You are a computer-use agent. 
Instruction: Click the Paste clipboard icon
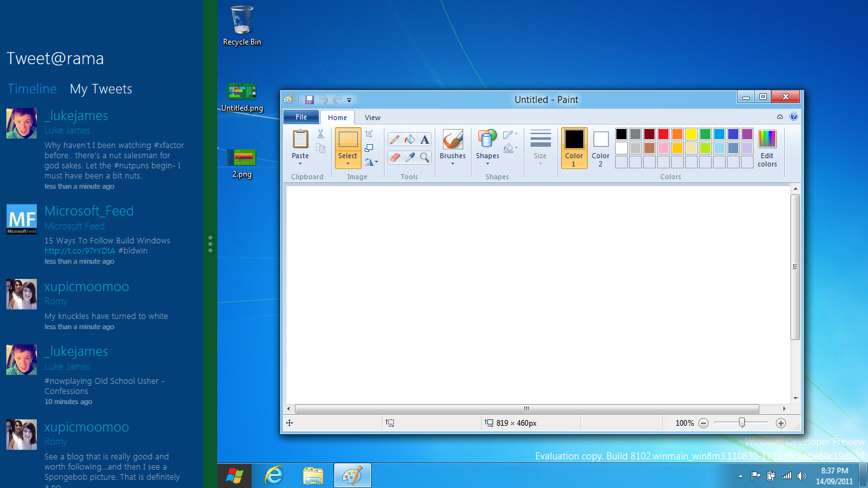coord(300,139)
